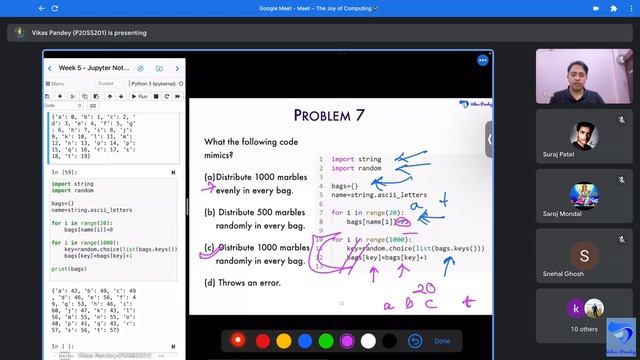This screenshot has height=360, width=640.
Task: Select Suraj Patel's participant tile
Action: pos(584,136)
